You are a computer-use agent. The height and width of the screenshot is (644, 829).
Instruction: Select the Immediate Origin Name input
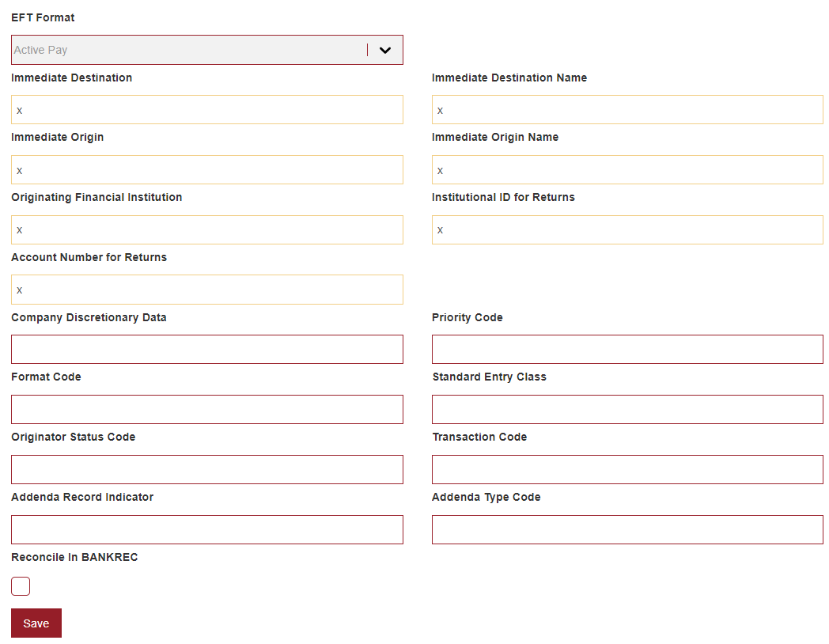click(627, 170)
